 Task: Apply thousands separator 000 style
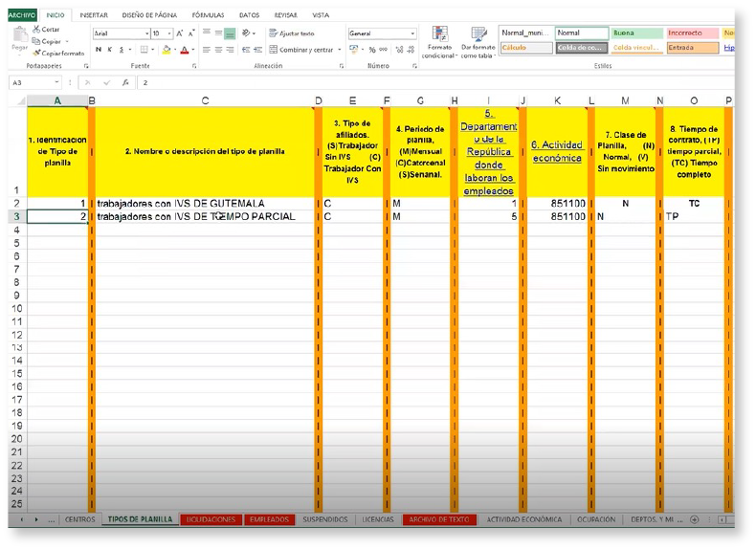384,50
